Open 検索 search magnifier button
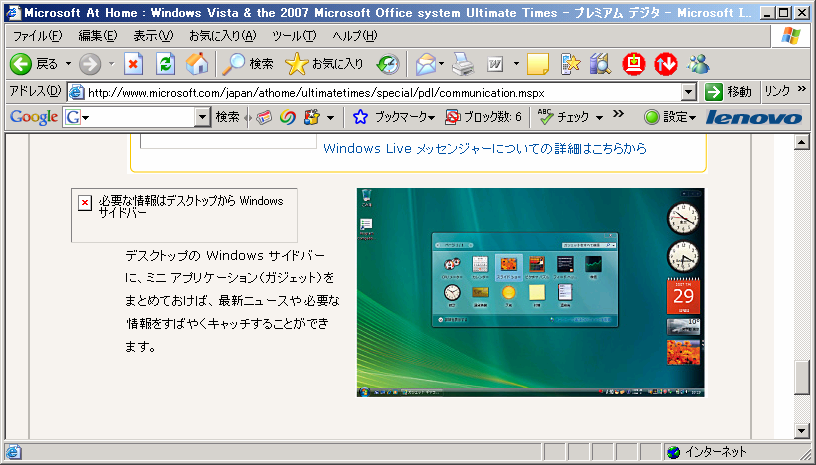 click(248, 64)
